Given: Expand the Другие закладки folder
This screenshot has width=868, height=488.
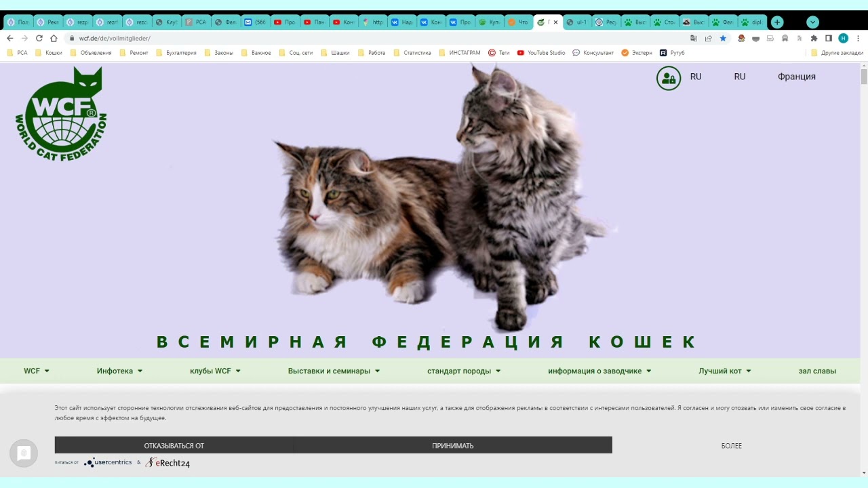Looking at the screenshot, I should [x=837, y=53].
